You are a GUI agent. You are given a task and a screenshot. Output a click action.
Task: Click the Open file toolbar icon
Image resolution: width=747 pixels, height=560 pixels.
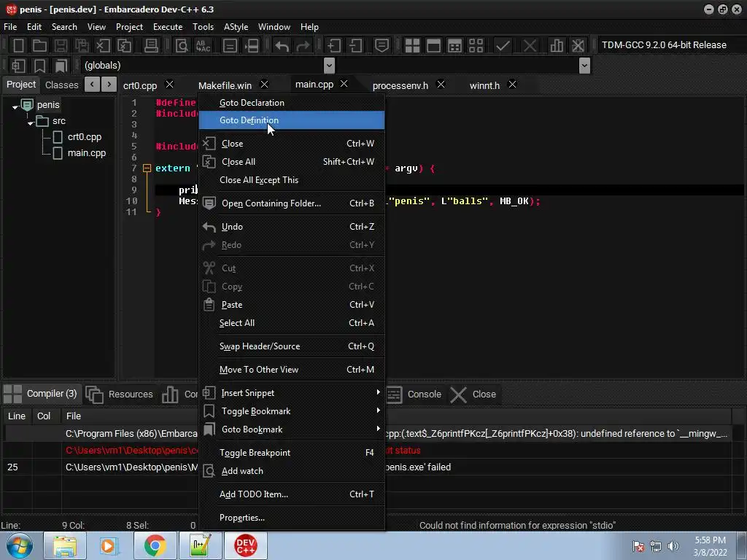coord(39,45)
